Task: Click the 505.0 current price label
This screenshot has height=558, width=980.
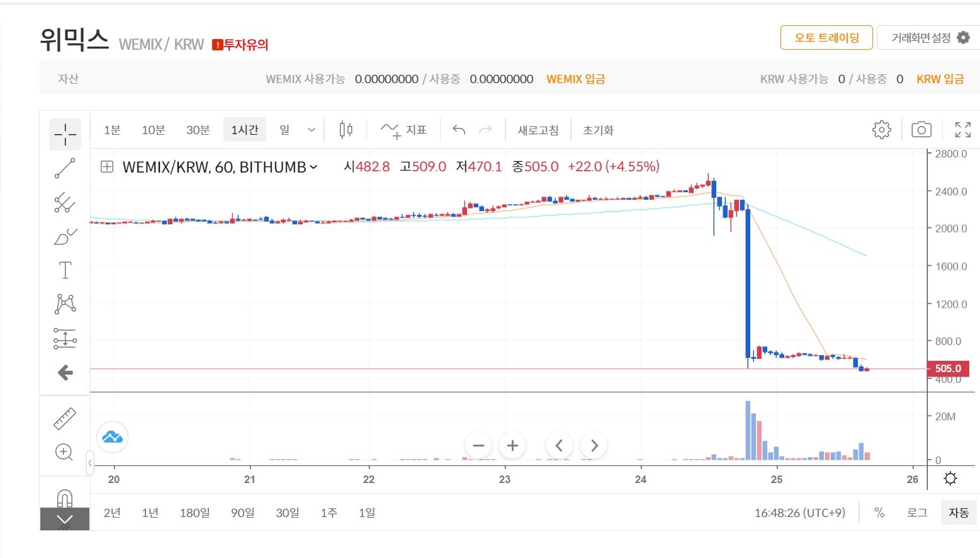Action: (x=948, y=368)
